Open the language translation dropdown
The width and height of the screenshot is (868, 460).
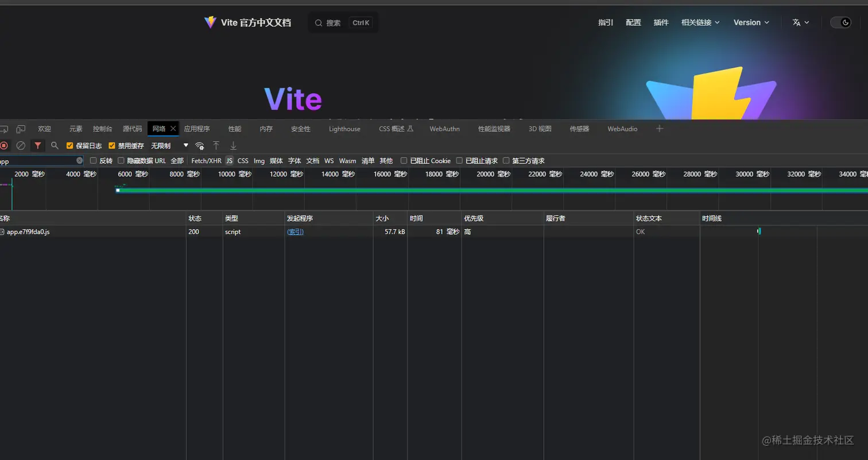click(801, 22)
